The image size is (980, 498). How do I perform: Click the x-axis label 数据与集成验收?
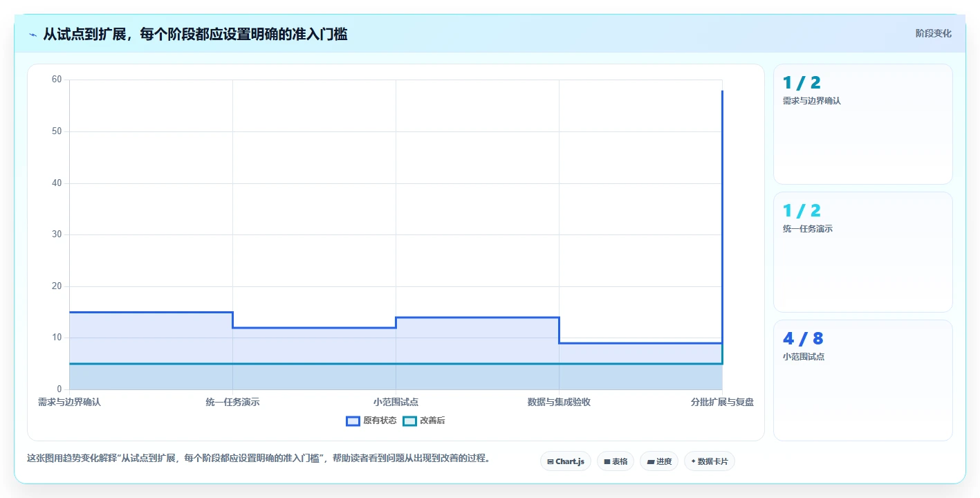pos(559,402)
